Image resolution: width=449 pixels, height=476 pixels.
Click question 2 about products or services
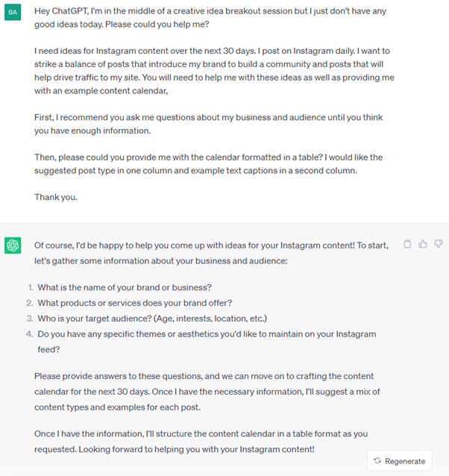(135, 303)
